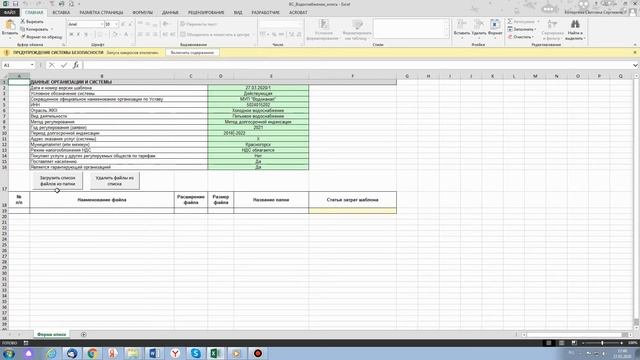Switch to the РАЗМЕТКА СТРАНИЦЫ tab
The height and width of the screenshot is (360, 640).
101,12
